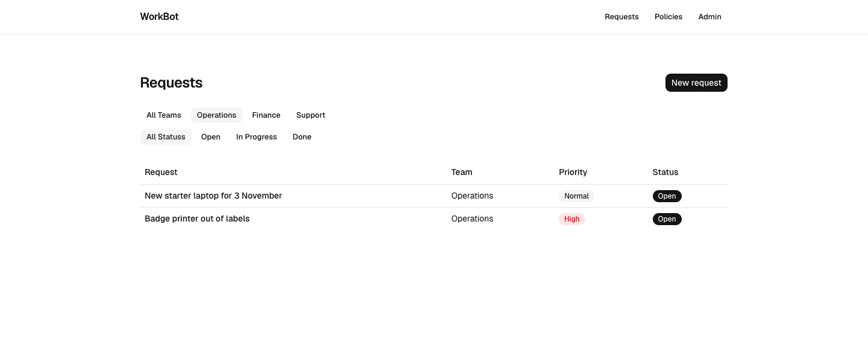Filter by Done status

pos(302,137)
